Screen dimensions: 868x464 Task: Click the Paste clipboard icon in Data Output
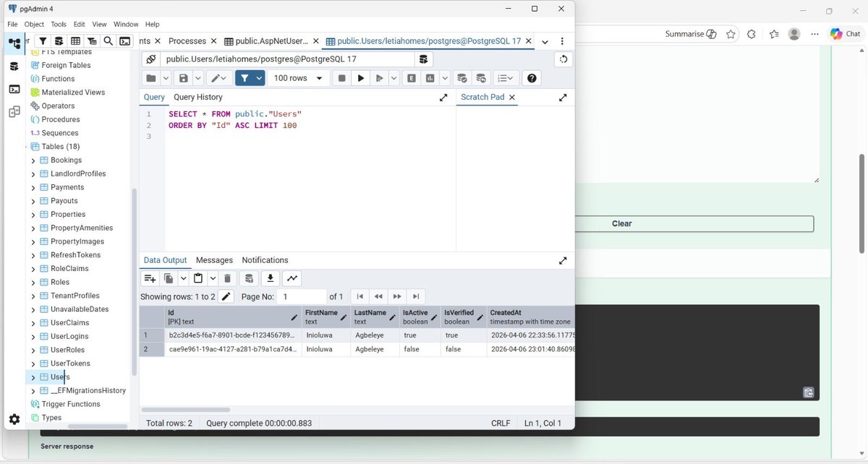[197, 278]
